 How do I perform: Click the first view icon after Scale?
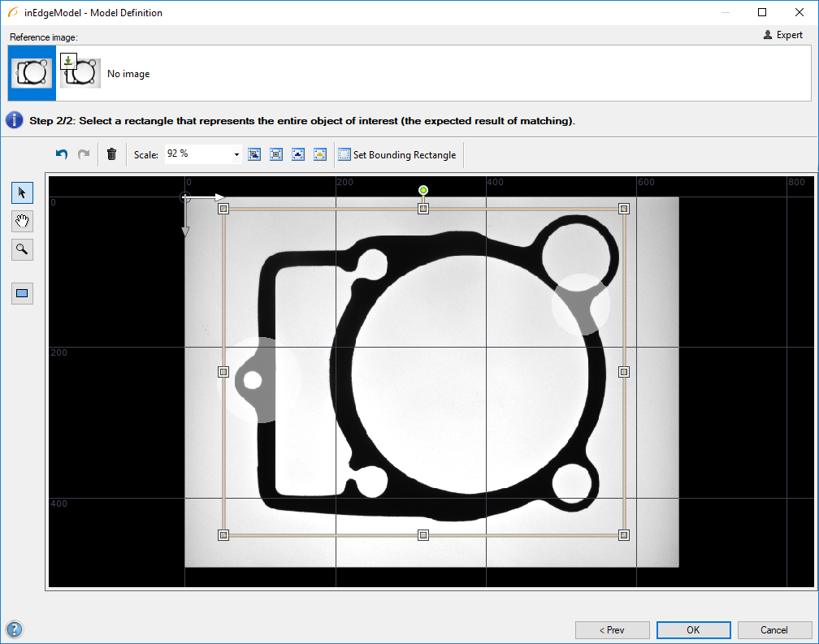[x=254, y=154]
